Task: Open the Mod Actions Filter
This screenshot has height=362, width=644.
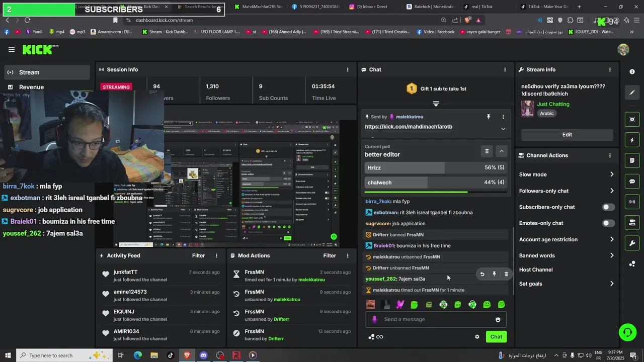Action: (330, 255)
